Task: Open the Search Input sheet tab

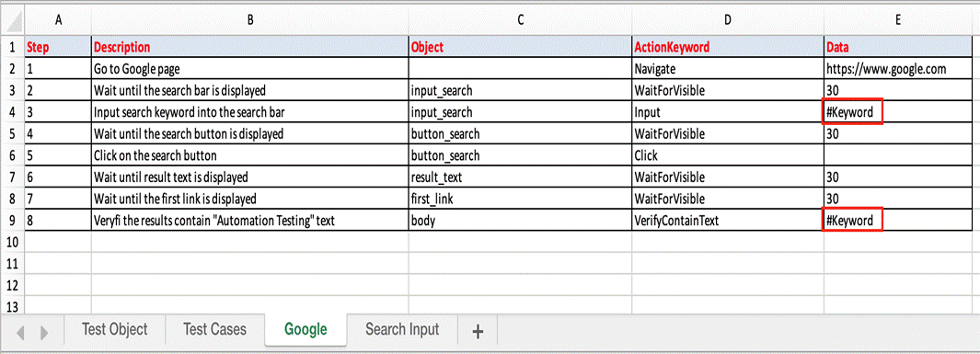Action: click(402, 329)
